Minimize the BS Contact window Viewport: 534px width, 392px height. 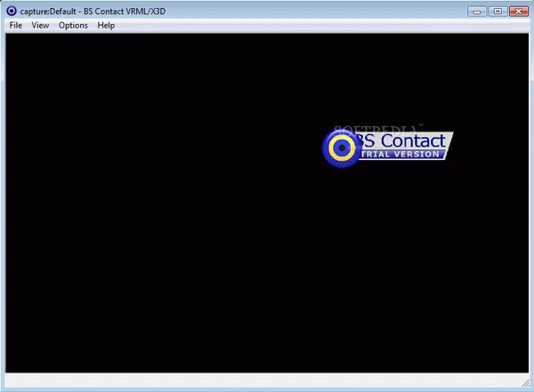click(477, 12)
